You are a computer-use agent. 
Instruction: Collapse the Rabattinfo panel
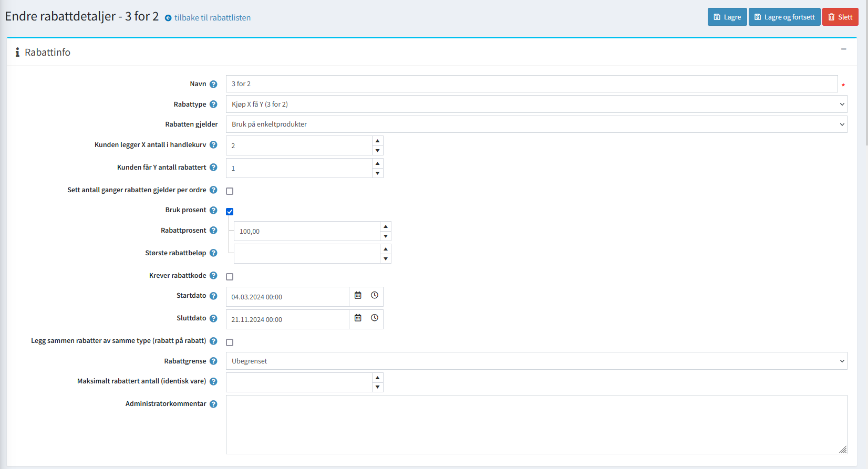click(x=843, y=49)
